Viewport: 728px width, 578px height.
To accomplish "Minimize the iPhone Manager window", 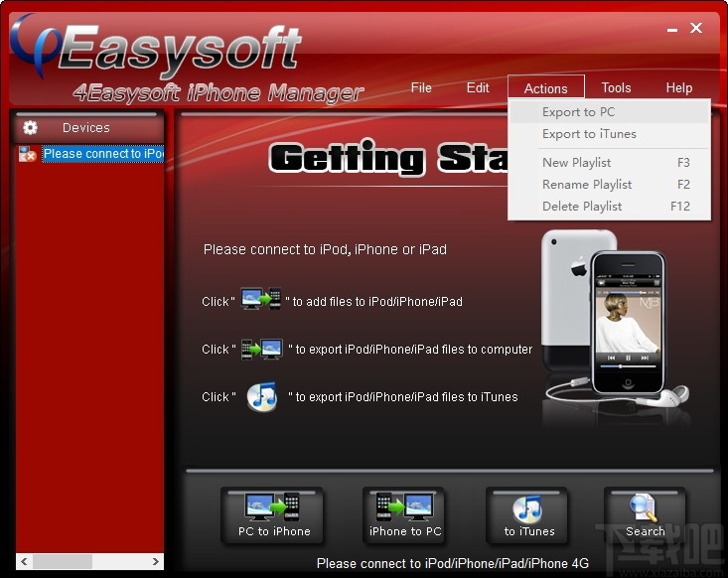I will click(671, 29).
